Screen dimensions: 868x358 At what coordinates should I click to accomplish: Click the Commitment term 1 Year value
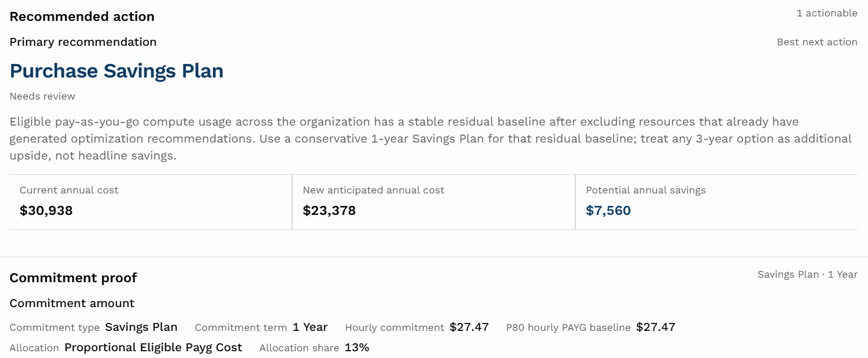(310, 327)
